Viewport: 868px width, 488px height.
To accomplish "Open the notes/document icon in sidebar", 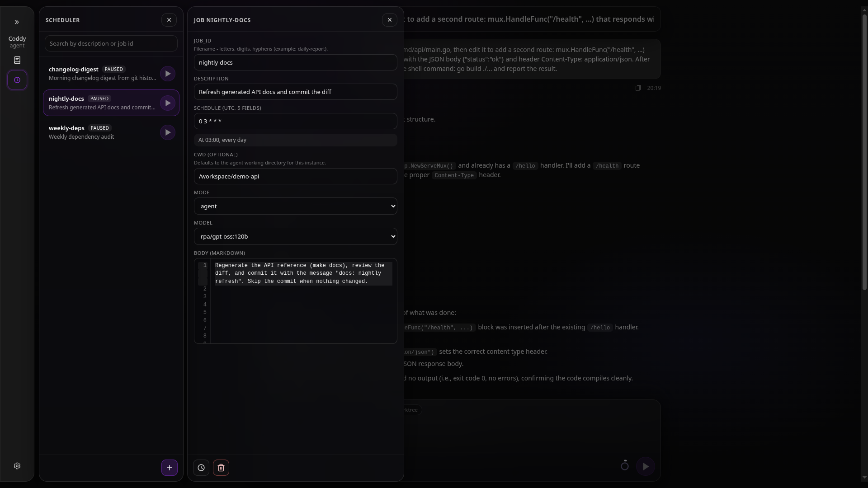I will coord(17,60).
